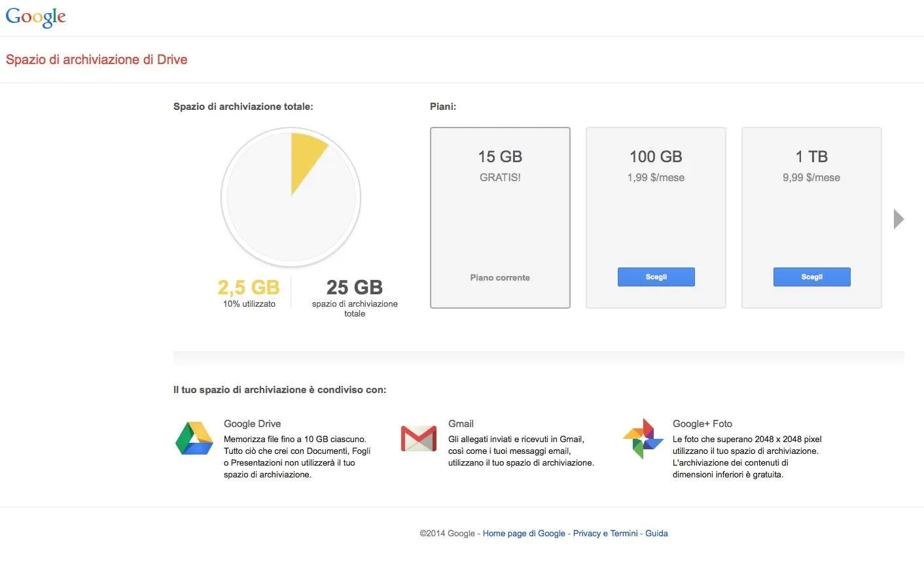Image resolution: width=924 pixels, height=569 pixels.
Task: Show more plans with right arrow
Action: tap(899, 219)
